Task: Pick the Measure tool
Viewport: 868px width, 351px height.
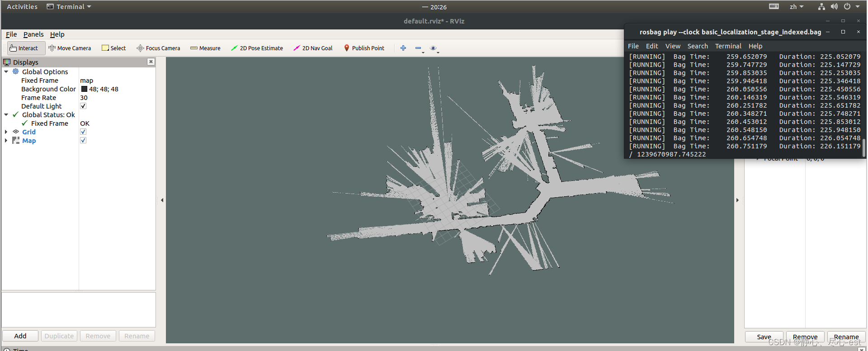Action: [205, 48]
